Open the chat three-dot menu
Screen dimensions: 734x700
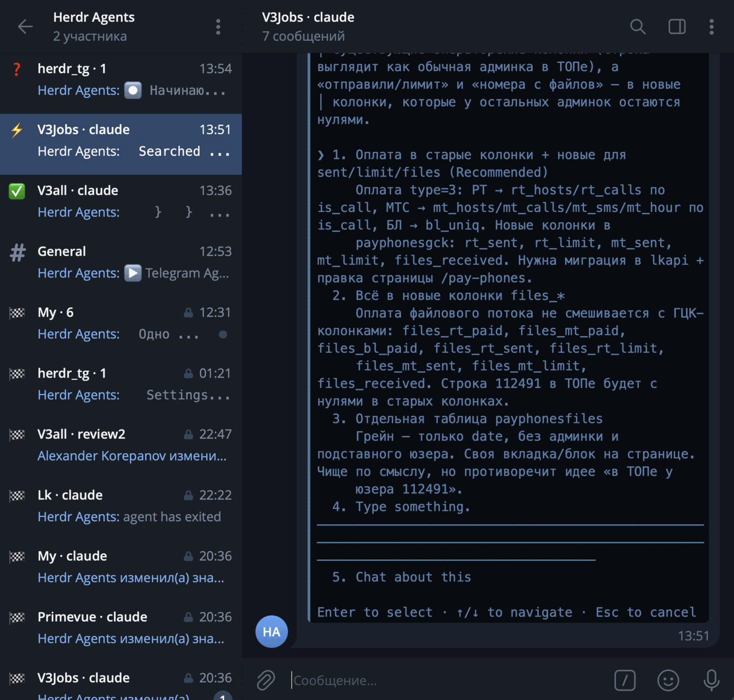click(x=711, y=27)
